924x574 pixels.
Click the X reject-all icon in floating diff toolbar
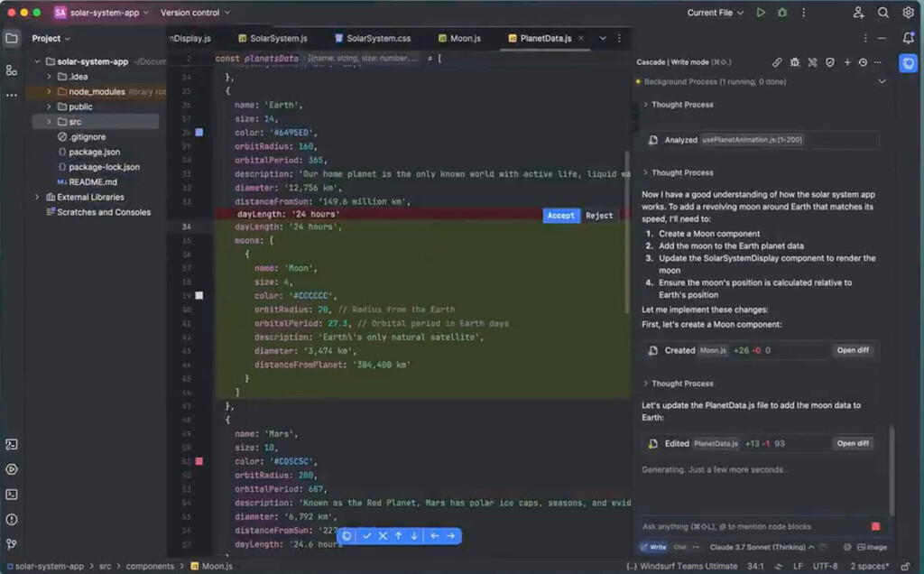(383, 536)
